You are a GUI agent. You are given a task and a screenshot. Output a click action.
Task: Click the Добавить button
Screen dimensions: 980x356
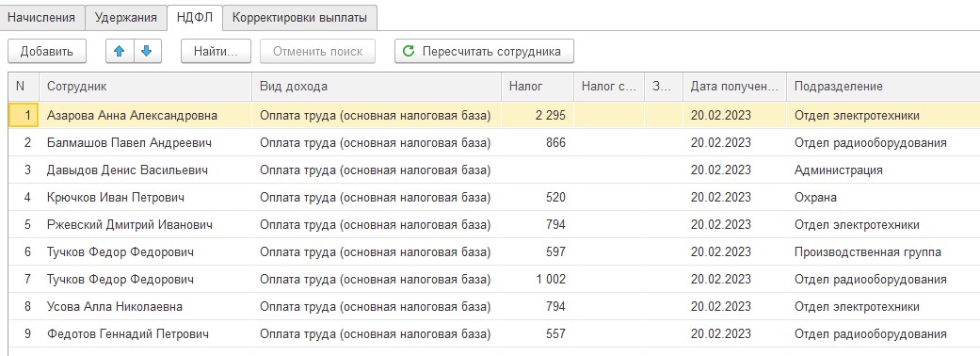pyautogui.click(x=46, y=51)
